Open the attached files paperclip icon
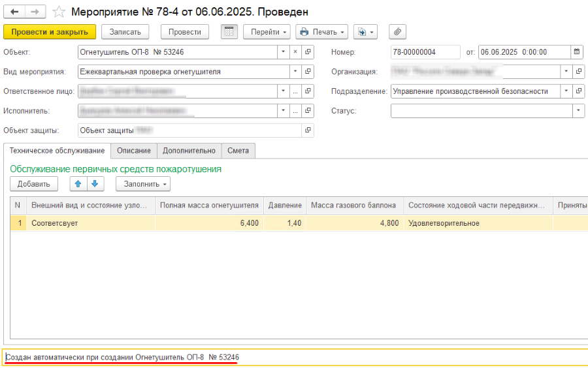Viewport: 588px width, 368px height. click(x=398, y=31)
